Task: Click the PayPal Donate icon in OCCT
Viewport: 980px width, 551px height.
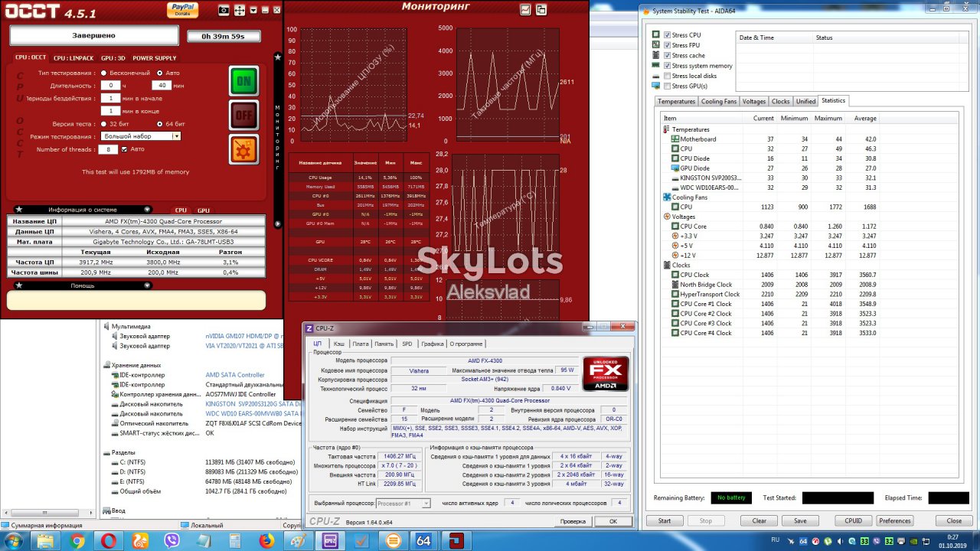Action: tap(183, 8)
